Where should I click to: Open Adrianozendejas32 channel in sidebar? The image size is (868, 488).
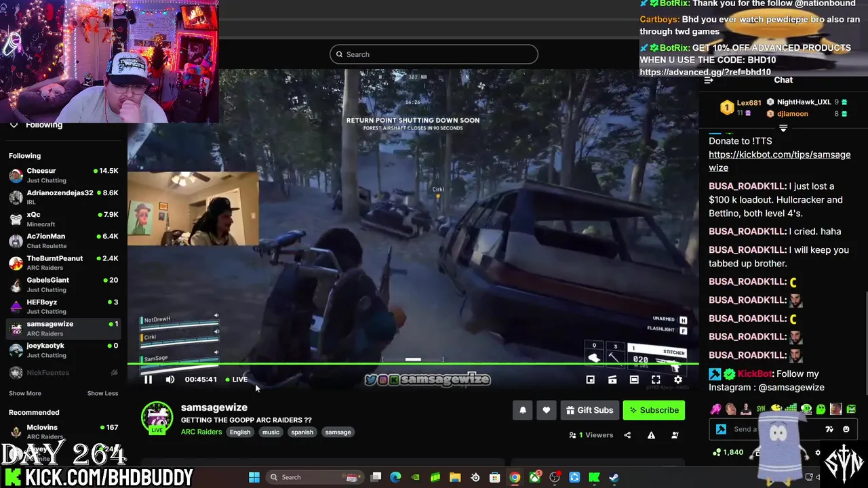click(x=64, y=197)
